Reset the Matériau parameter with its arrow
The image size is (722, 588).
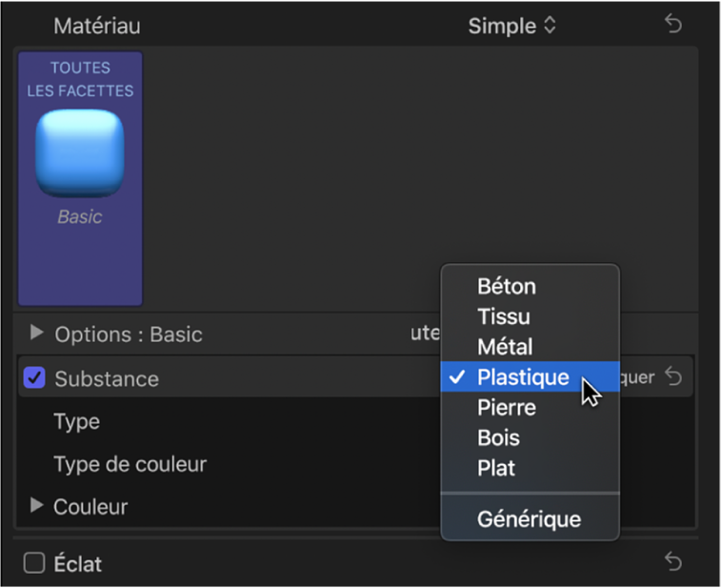(x=673, y=26)
